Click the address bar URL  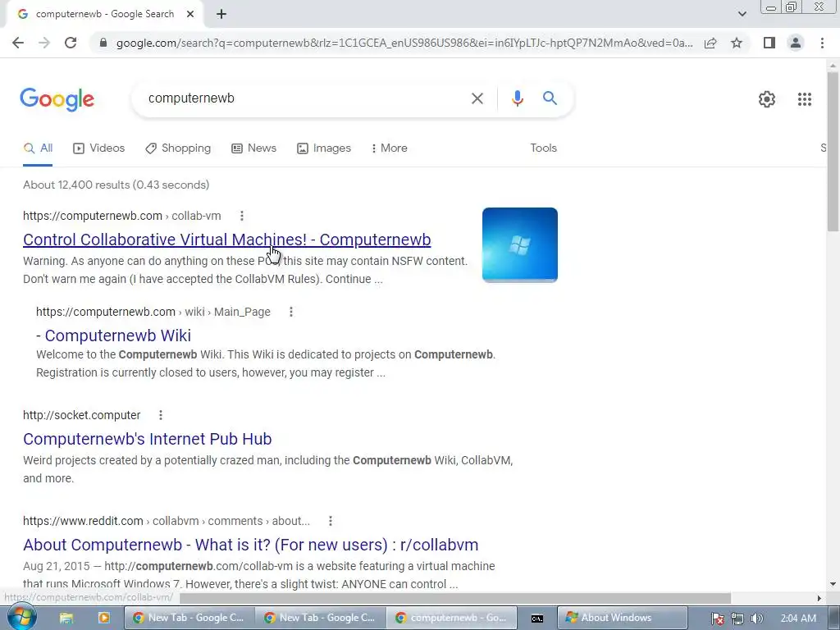click(x=404, y=43)
